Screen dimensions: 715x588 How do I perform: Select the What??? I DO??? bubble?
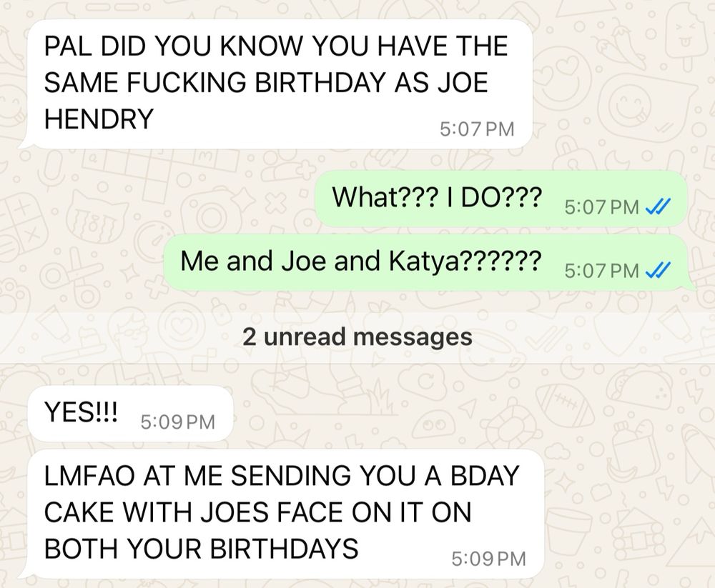pyautogui.click(x=502, y=199)
